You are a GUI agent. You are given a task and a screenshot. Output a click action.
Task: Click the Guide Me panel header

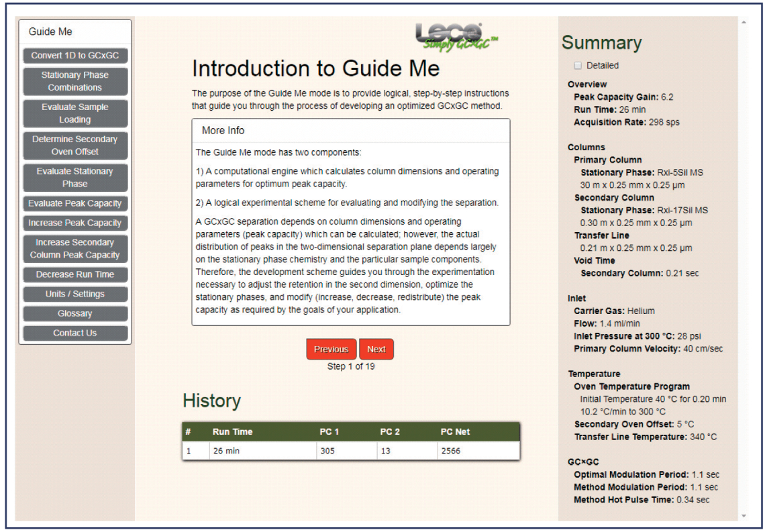click(x=75, y=32)
